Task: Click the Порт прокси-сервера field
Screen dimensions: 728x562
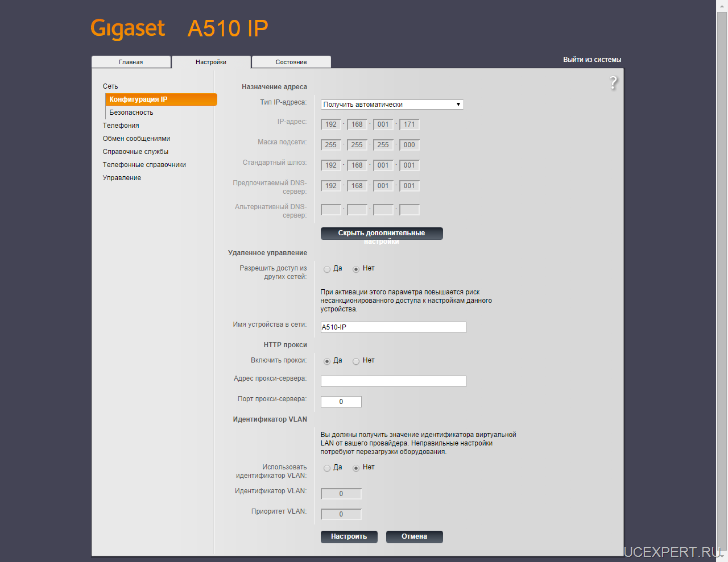Action: 341,402
